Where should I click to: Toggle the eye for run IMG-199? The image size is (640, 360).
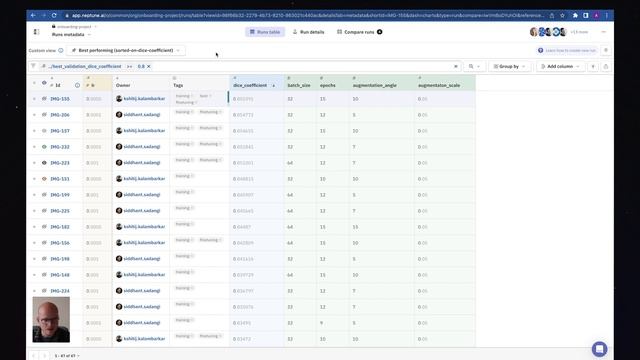(44, 195)
